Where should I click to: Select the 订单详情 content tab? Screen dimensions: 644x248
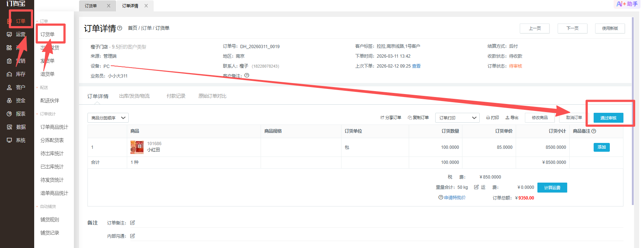click(x=98, y=96)
